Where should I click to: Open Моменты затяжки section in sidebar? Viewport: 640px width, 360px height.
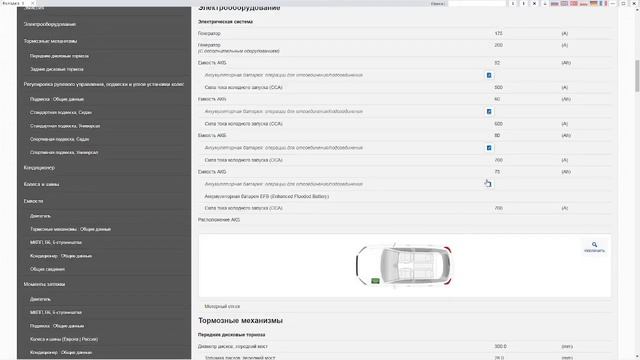pos(44,284)
